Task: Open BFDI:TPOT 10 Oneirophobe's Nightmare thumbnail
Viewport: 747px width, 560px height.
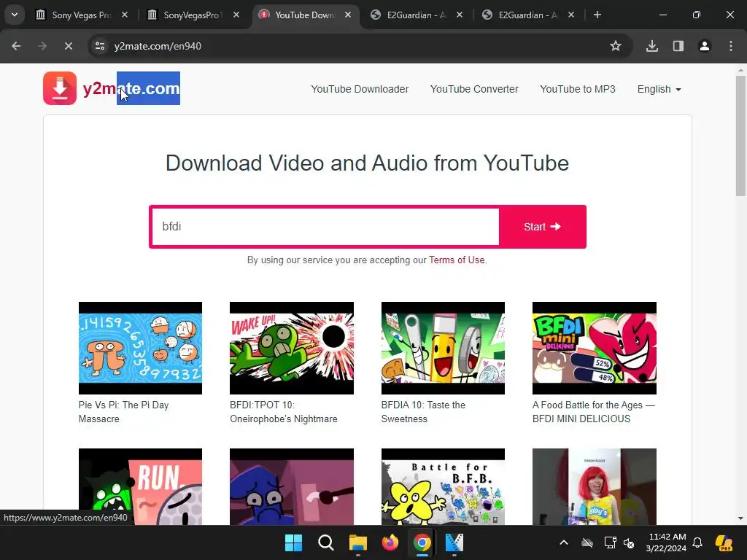Action: click(x=292, y=348)
